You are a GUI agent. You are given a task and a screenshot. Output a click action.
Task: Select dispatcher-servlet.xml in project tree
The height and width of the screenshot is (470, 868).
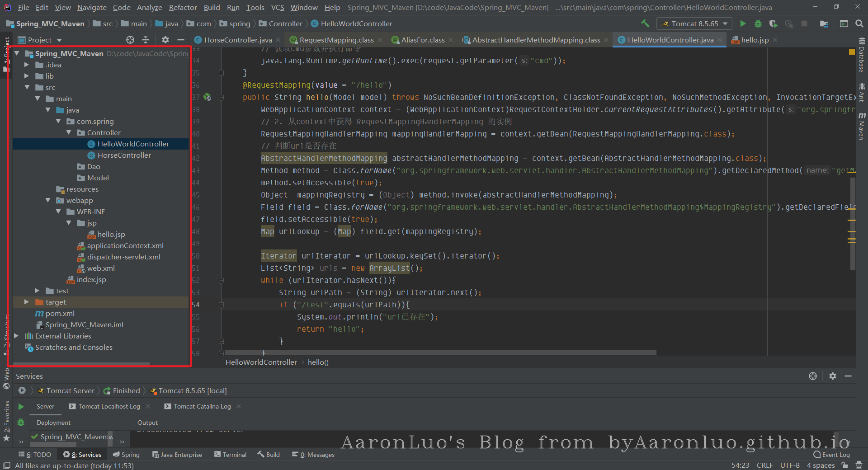tap(123, 257)
